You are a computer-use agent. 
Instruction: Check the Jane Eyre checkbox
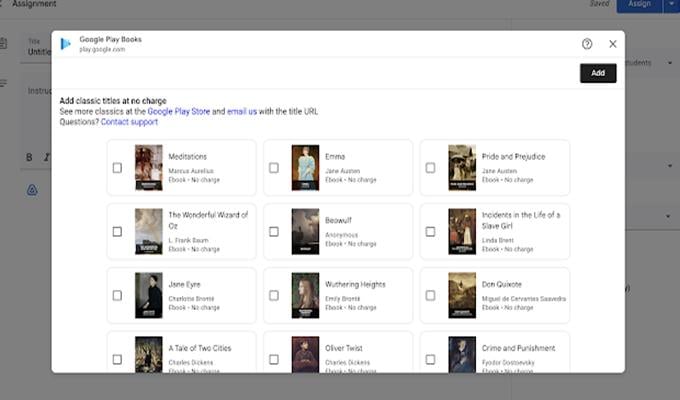tap(117, 295)
